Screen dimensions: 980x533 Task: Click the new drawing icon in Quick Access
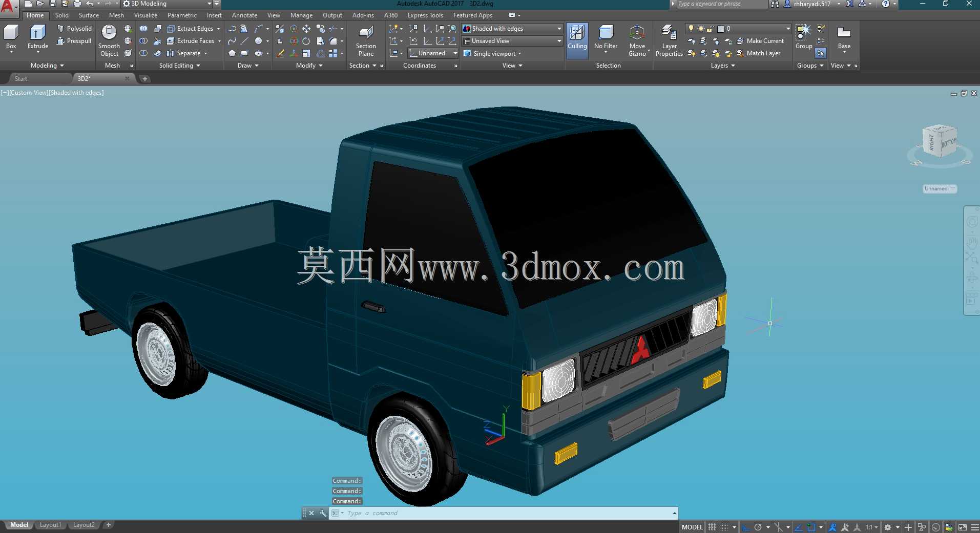28,4
